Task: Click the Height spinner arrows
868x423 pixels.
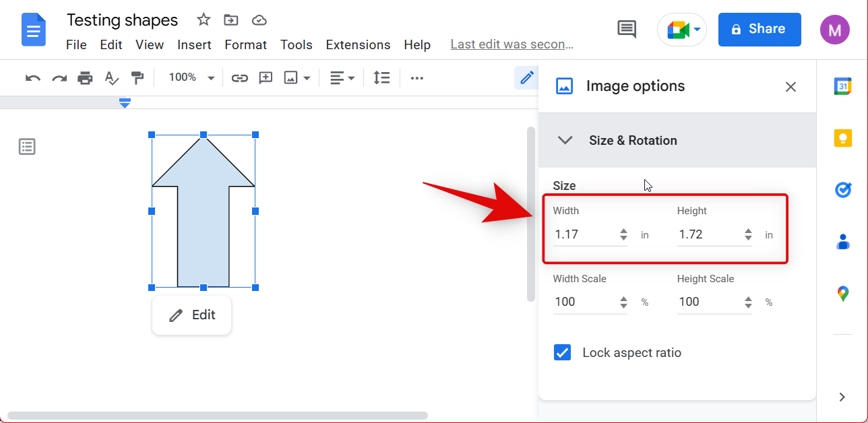Action: [x=748, y=234]
